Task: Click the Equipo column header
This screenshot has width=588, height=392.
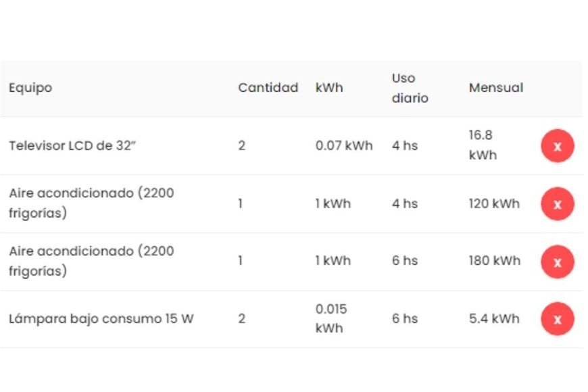Action: coord(30,88)
